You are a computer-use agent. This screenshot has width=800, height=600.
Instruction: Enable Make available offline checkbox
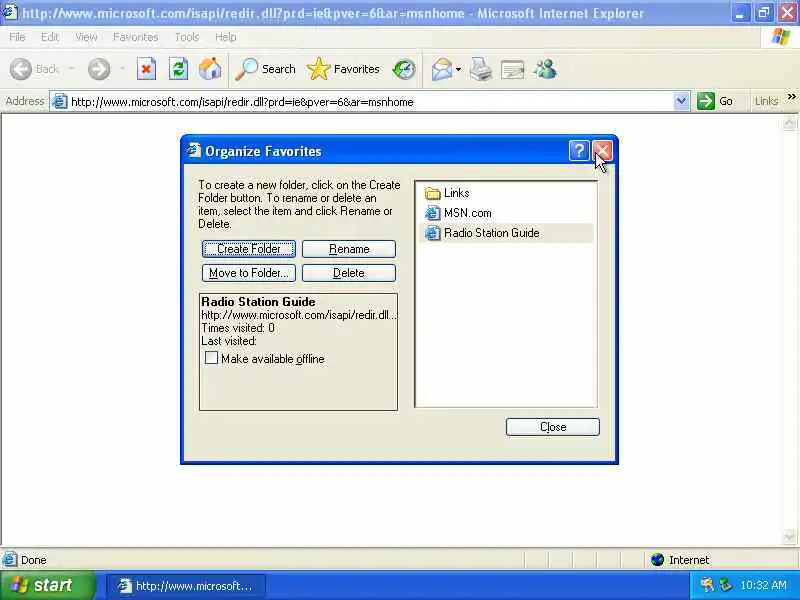tap(211, 358)
